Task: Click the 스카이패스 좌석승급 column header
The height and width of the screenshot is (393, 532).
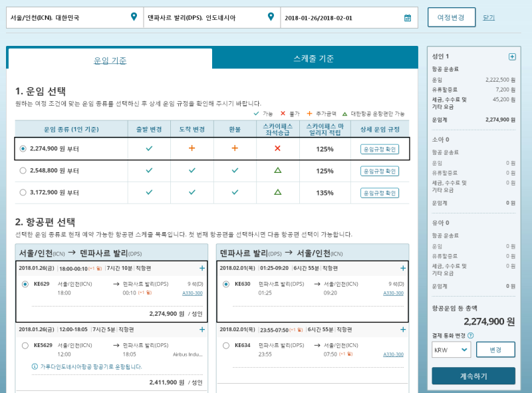Action: tap(277, 129)
